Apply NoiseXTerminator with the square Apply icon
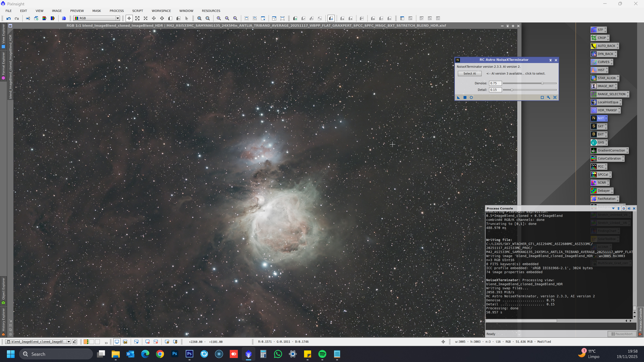Viewport: 644px width, 362px height. pos(465,97)
